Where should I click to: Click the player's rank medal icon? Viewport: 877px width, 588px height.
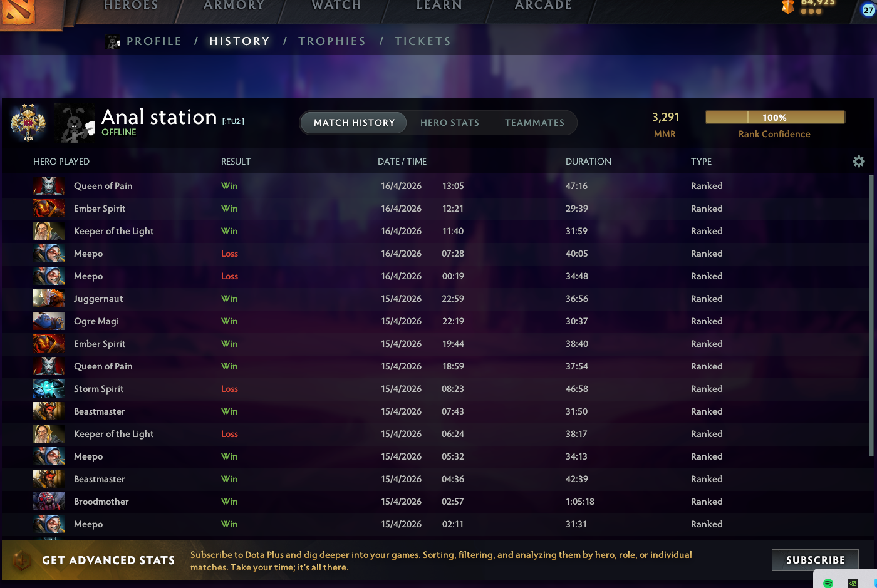point(28,122)
